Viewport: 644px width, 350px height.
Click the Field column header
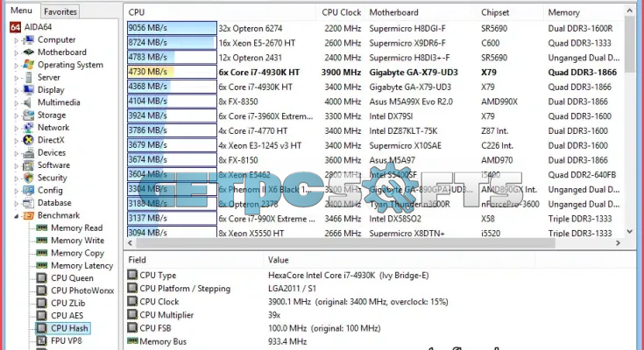pos(194,260)
